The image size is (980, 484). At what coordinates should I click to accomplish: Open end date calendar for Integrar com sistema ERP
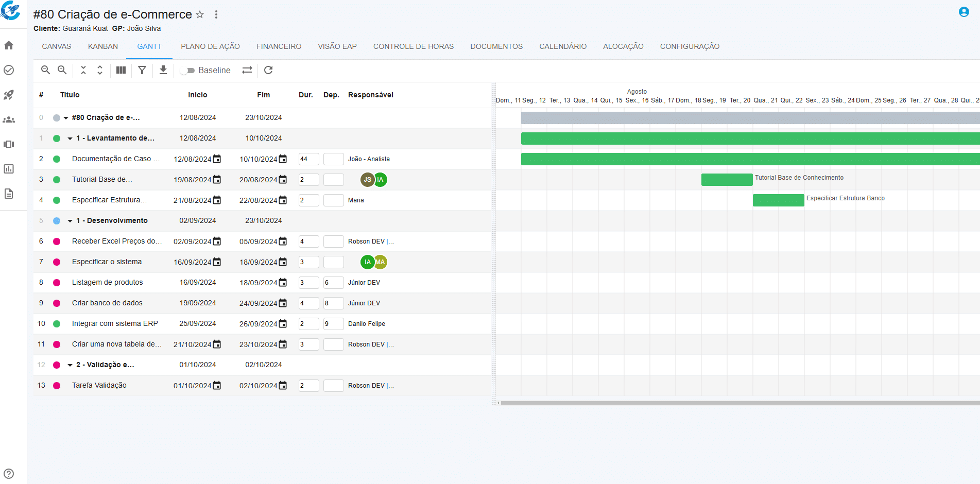[x=283, y=324]
